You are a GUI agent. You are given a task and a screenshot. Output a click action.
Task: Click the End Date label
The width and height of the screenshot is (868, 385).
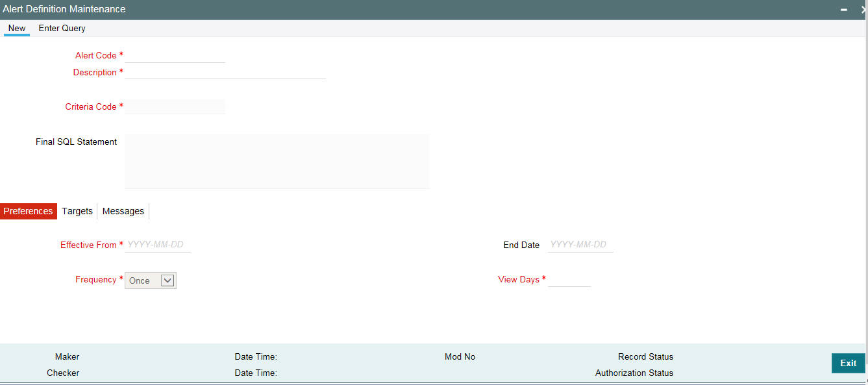(521, 245)
